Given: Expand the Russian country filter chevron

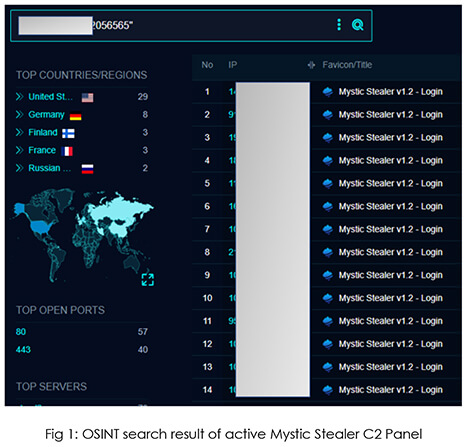Looking at the screenshot, I should (19, 168).
